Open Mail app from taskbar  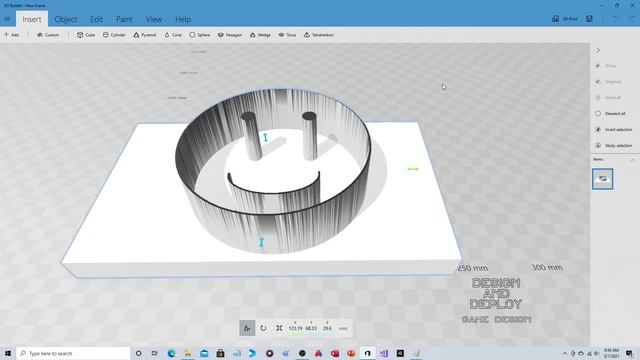[x=204, y=353]
